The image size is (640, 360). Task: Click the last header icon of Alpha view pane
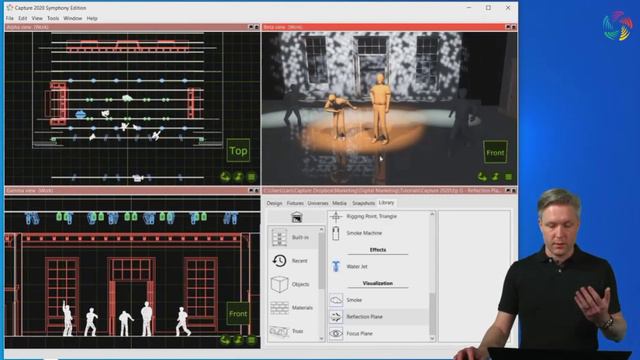click(257, 27)
